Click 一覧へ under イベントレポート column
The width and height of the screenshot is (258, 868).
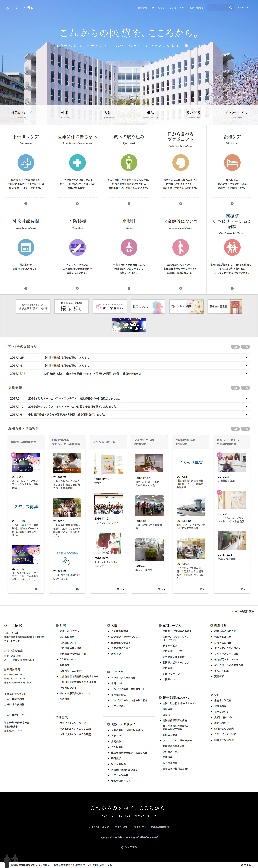coord(119,589)
